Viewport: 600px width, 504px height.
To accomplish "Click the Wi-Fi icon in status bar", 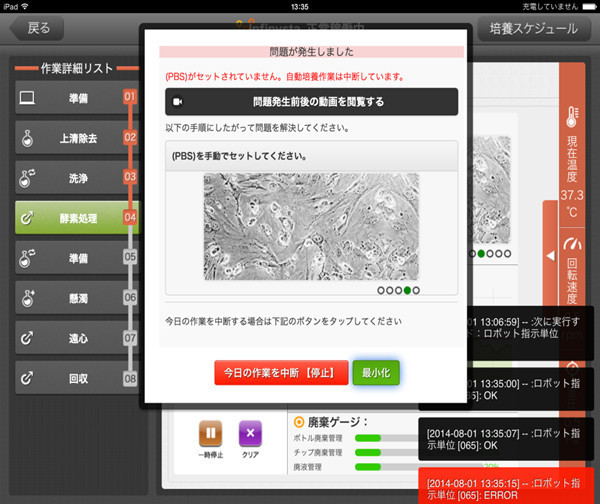I will tap(25, 6).
